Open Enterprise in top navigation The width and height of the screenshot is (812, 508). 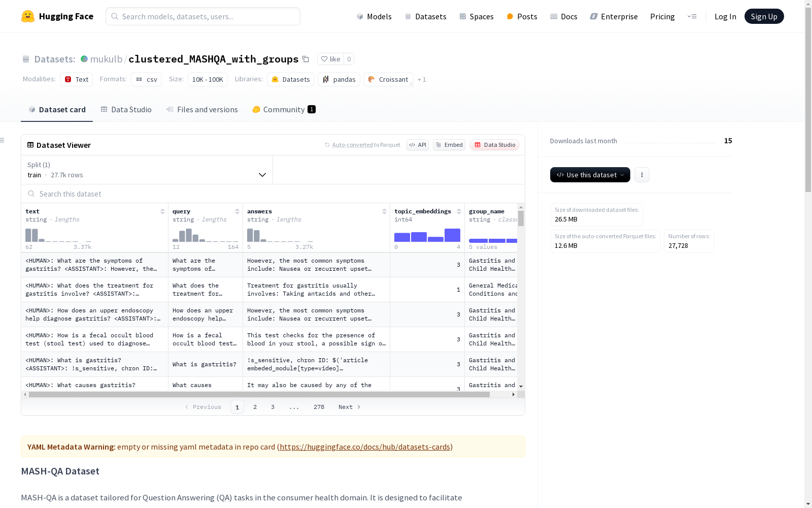click(614, 16)
